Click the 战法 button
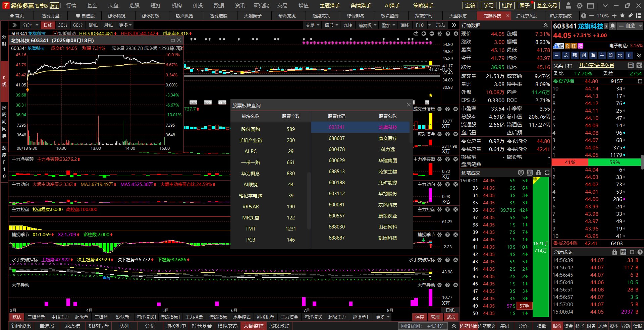This screenshot has width=644, height=330. pyautogui.click(x=451, y=317)
